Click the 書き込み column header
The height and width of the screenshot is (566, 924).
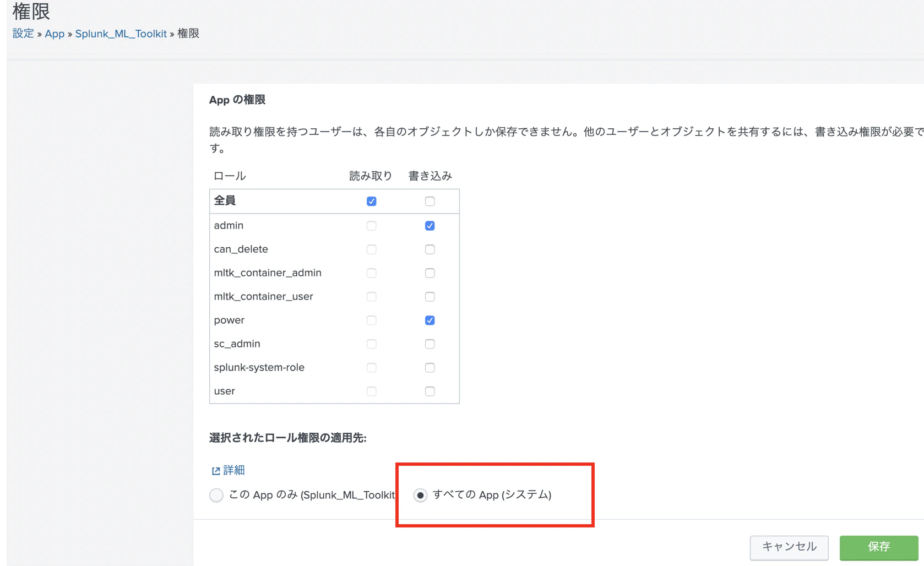point(430,176)
